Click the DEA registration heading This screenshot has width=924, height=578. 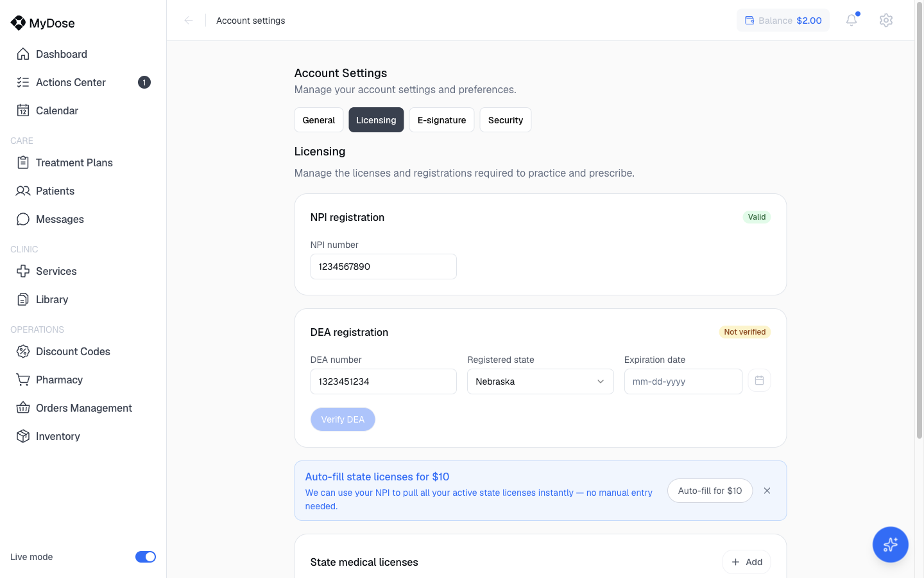click(349, 332)
